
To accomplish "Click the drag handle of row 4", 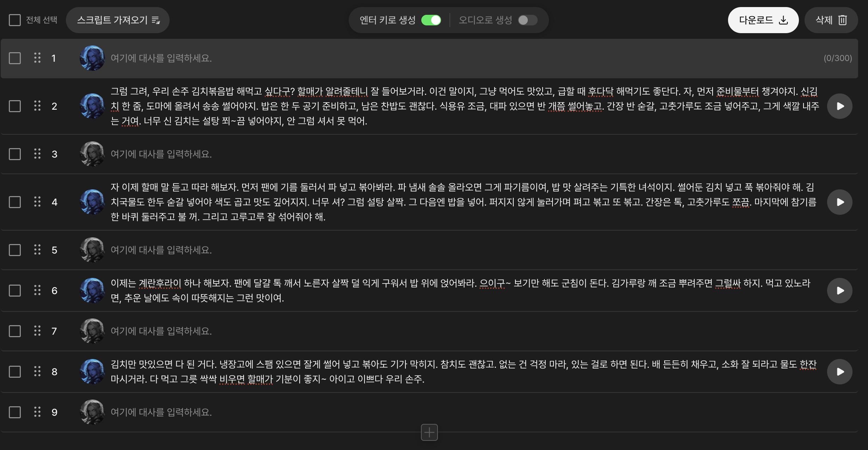I will [x=37, y=202].
